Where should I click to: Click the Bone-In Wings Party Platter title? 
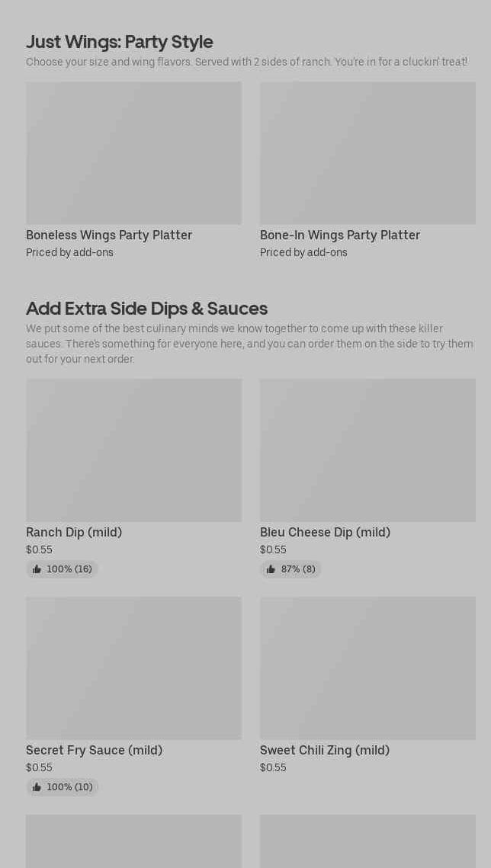pyautogui.click(x=340, y=235)
